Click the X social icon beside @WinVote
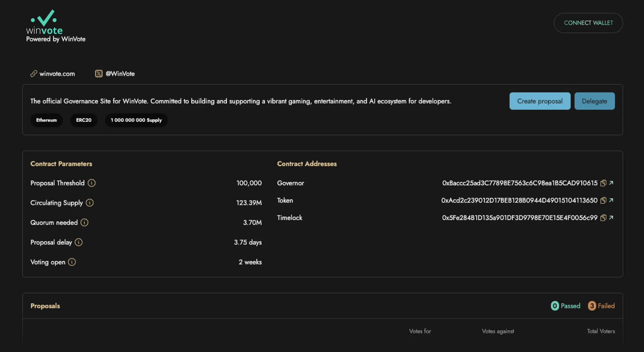 point(99,74)
